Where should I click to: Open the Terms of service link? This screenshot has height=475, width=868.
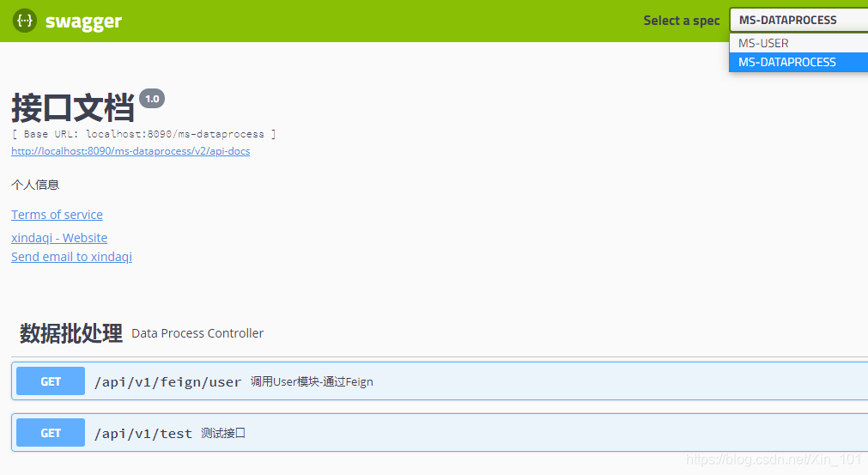[x=57, y=215]
